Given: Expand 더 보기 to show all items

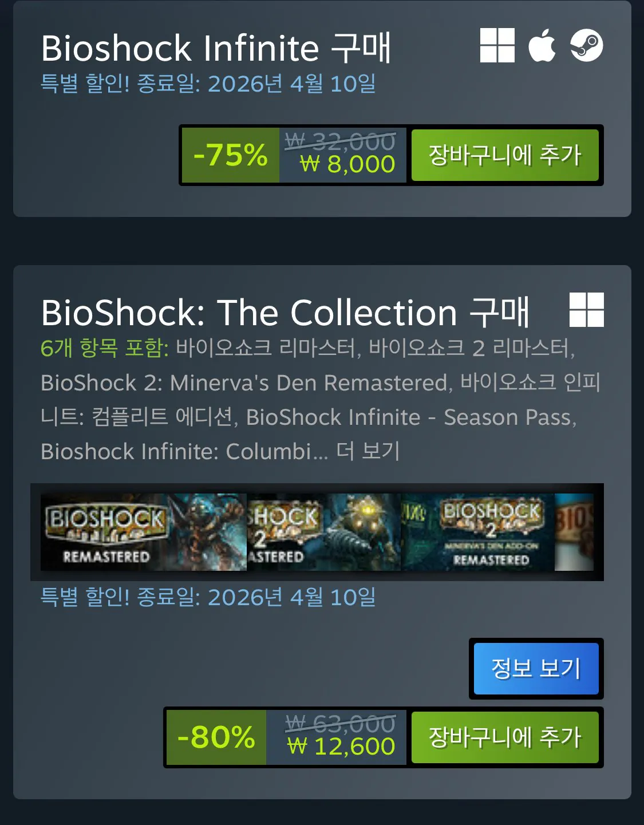Looking at the screenshot, I should click(x=368, y=451).
